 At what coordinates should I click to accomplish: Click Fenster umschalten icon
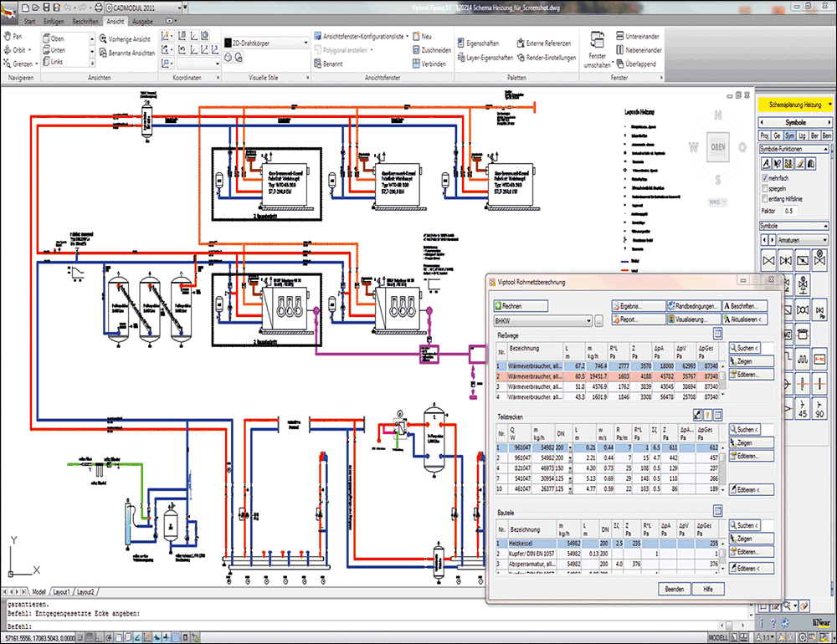(x=597, y=46)
